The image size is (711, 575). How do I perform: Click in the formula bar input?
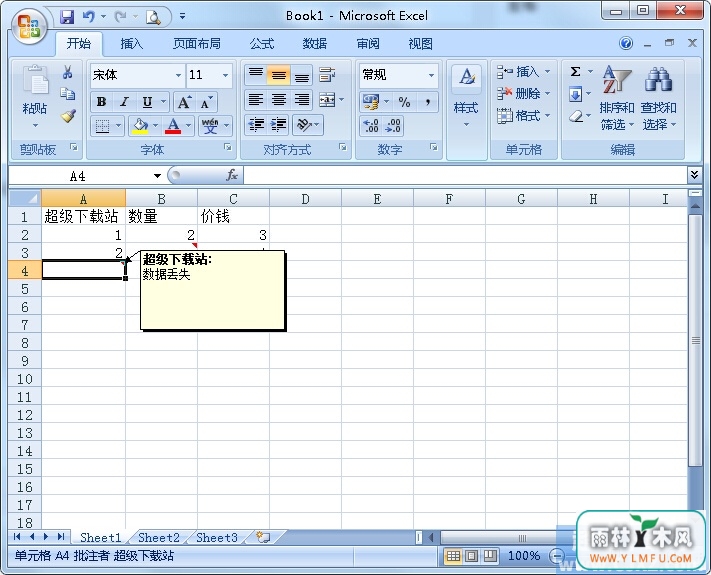tap(466, 175)
